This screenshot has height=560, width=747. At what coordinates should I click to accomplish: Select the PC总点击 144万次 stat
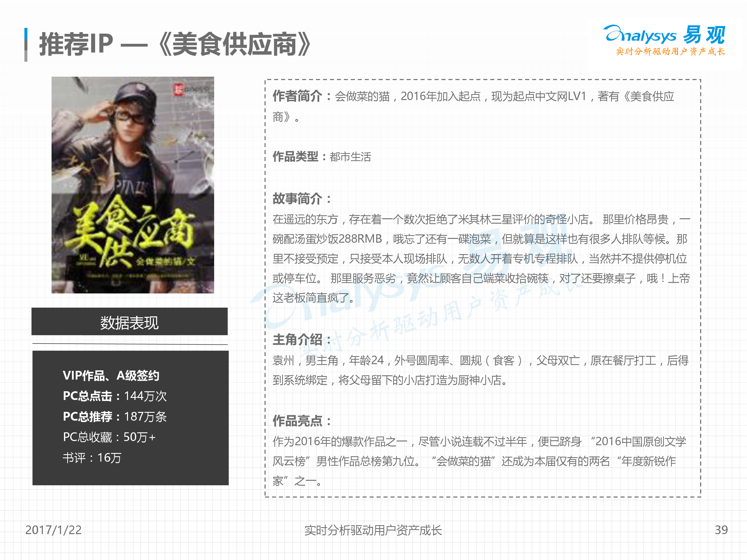(x=115, y=396)
